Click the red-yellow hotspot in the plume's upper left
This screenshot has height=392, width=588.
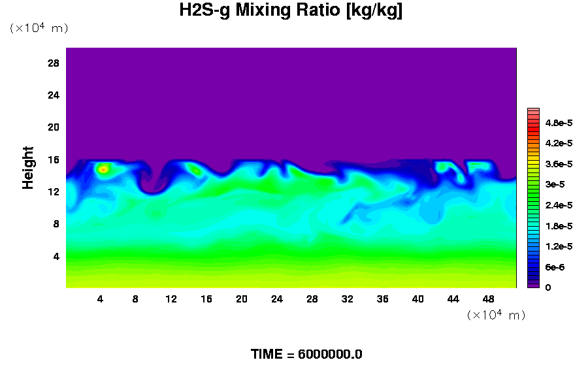click(103, 169)
